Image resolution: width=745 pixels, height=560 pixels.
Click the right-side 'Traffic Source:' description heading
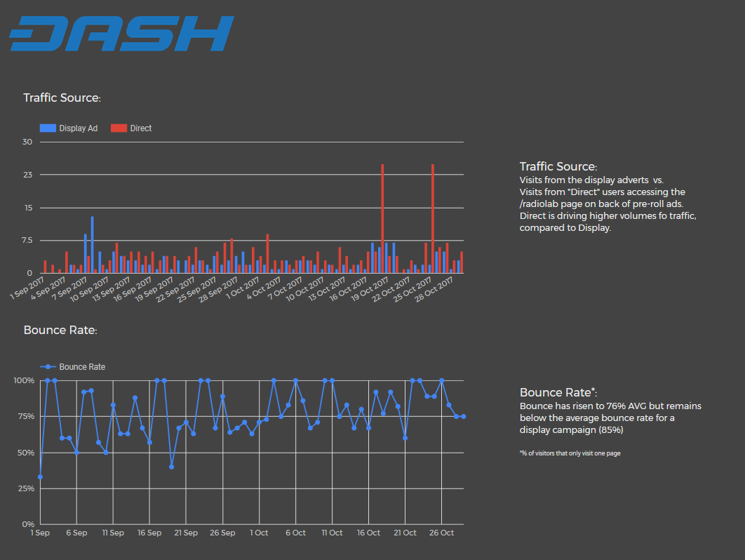coord(558,166)
